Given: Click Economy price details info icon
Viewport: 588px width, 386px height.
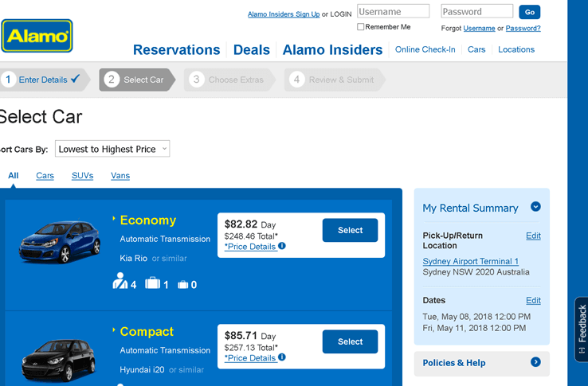Looking at the screenshot, I should click(282, 246).
